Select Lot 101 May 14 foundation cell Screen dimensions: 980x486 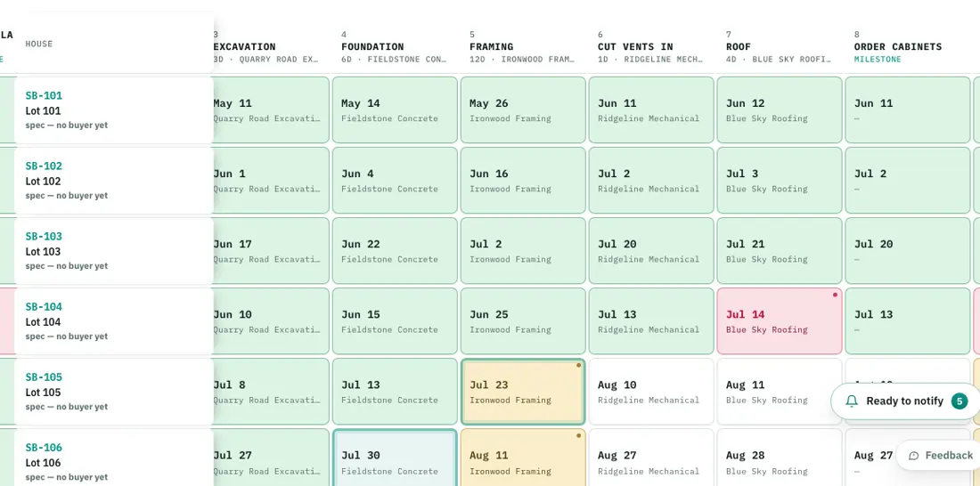(395, 110)
